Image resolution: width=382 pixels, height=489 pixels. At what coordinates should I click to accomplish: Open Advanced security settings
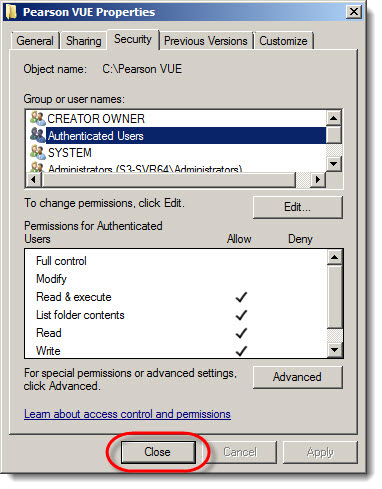point(297,377)
